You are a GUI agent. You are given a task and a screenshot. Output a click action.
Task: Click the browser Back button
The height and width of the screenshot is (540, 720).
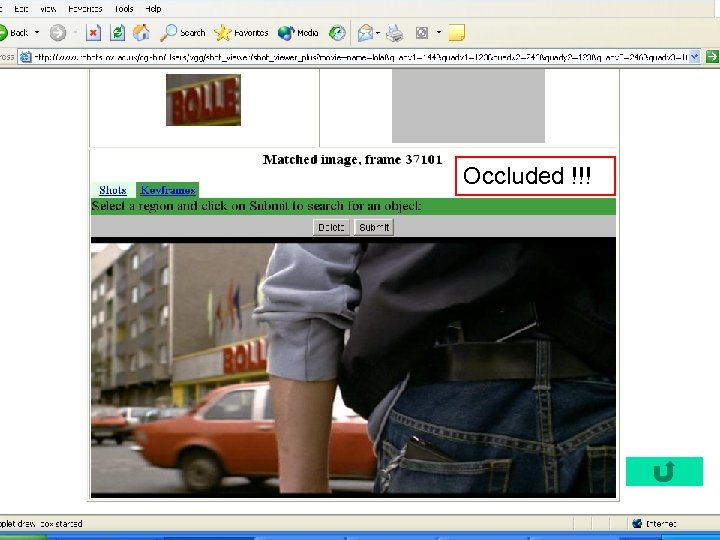pos(14,33)
